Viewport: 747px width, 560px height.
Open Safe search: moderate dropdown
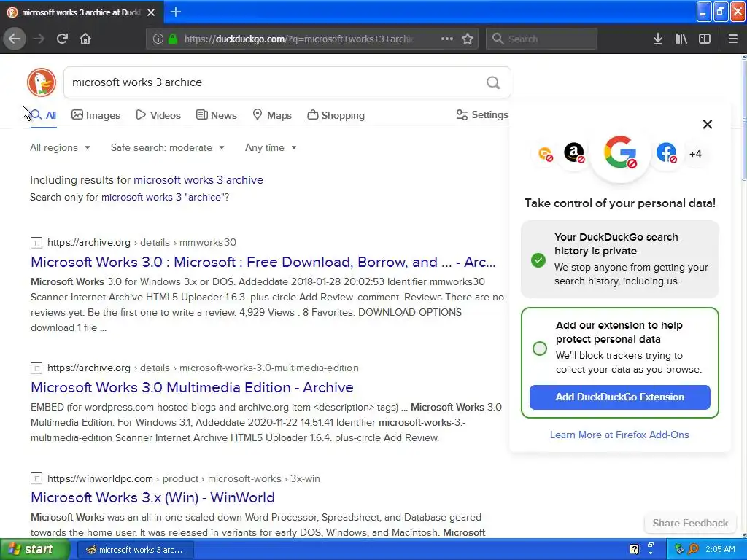(167, 147)
